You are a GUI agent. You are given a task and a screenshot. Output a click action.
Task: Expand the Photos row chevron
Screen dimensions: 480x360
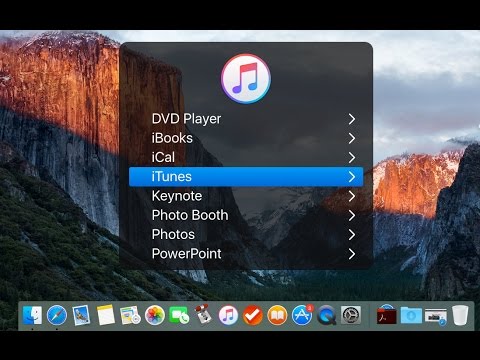point(352,235)
